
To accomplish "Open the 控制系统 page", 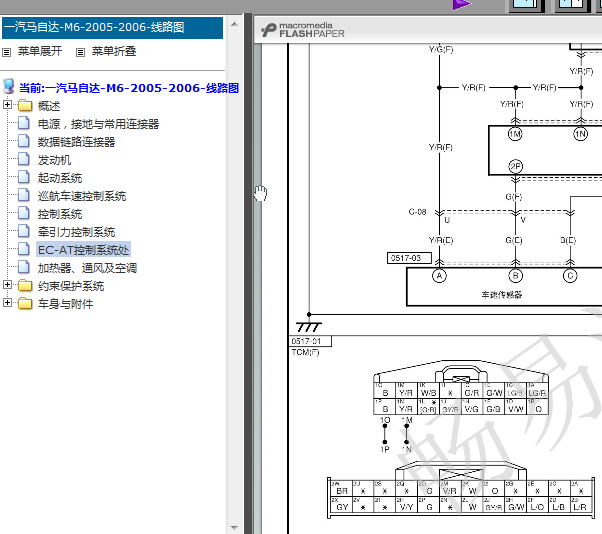I will pos(60,214).
